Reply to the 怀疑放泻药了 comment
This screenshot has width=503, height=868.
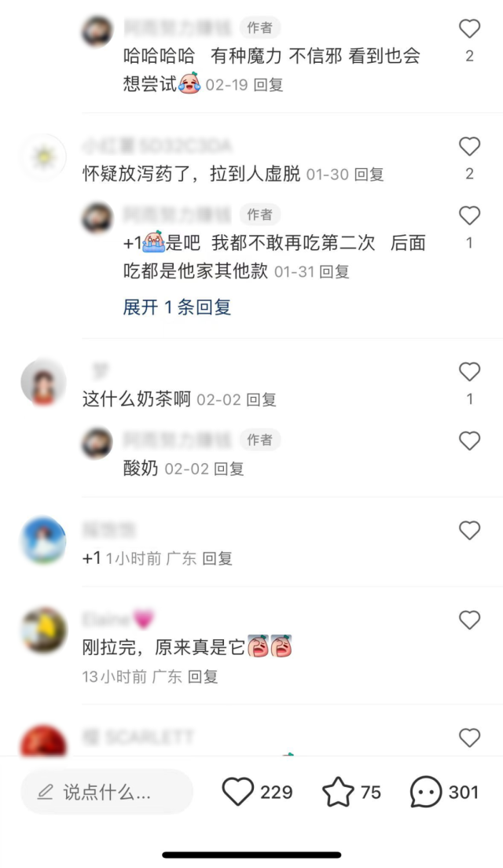[369, 175]
